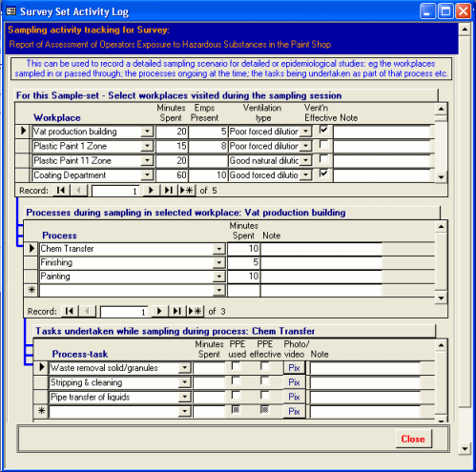Select the Chem Transfer row selector
476x472 pixels.
point(31,249)
